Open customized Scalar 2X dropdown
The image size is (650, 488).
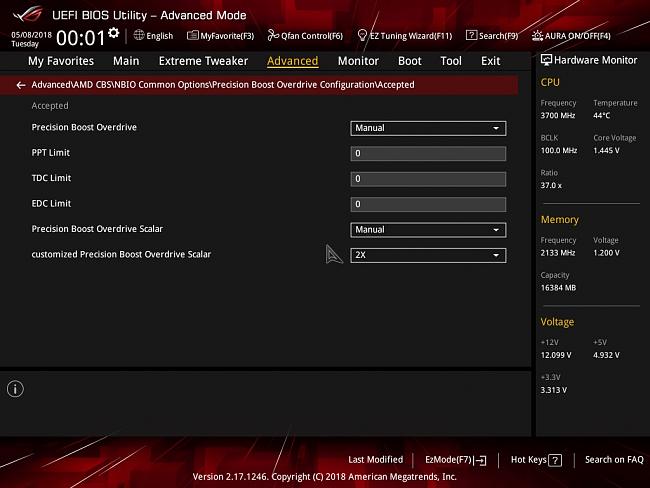tap(428, 255)
